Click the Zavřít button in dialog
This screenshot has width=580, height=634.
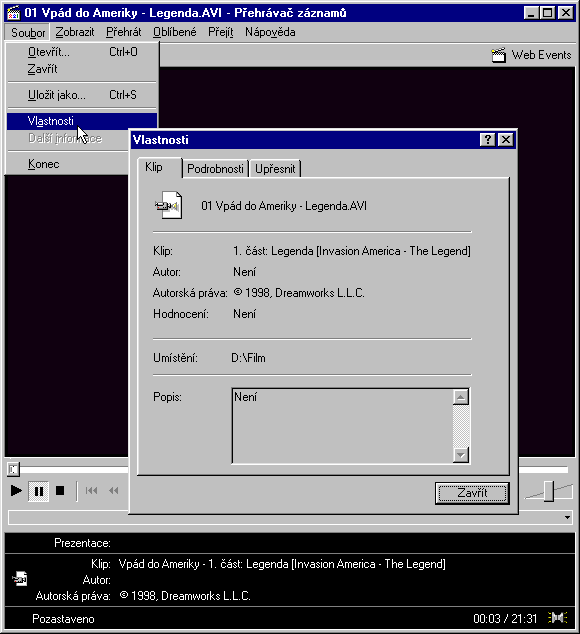pyautogui.click(x=472, y=493)
